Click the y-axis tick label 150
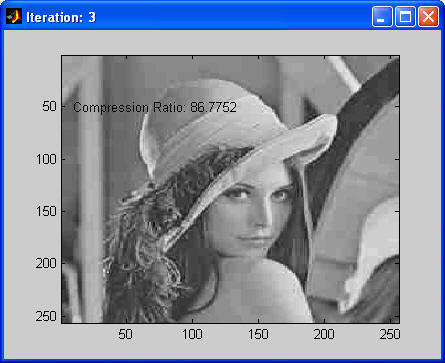 click(46, 211)
